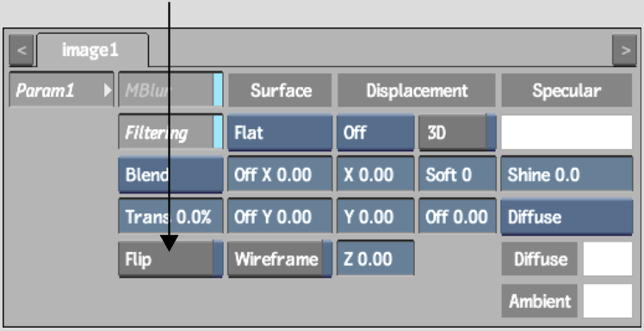Toggle the Wireframe button
Viewport: 644px width, 331px height.
coord(280,259)
